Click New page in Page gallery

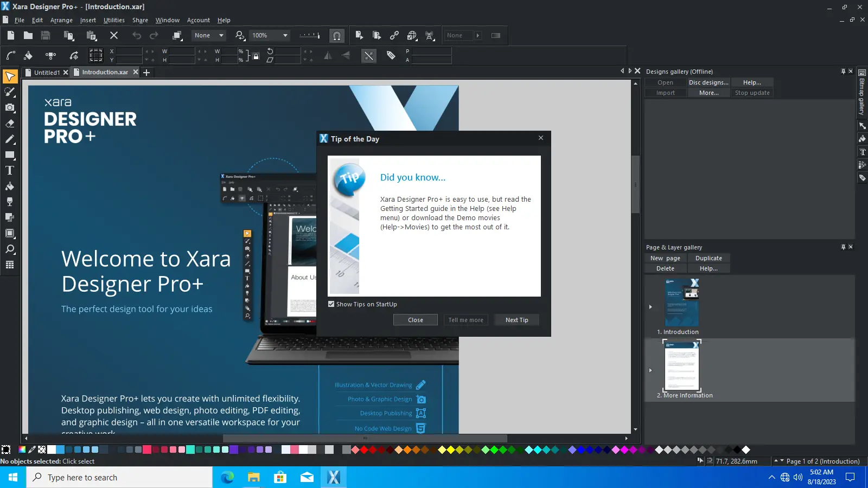(665, 258)
